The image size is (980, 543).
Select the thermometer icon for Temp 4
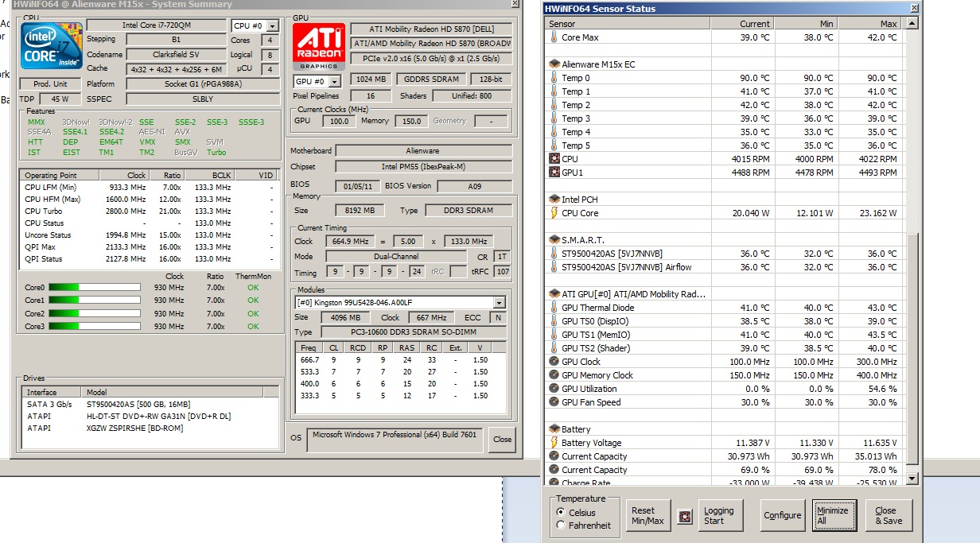pyautogui.click(x=554, y=132)
